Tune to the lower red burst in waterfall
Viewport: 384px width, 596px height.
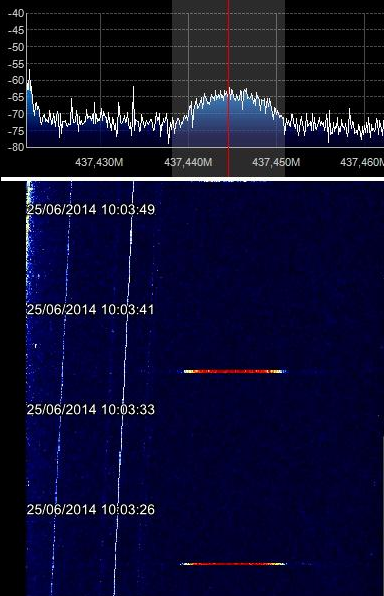(233, 564)
